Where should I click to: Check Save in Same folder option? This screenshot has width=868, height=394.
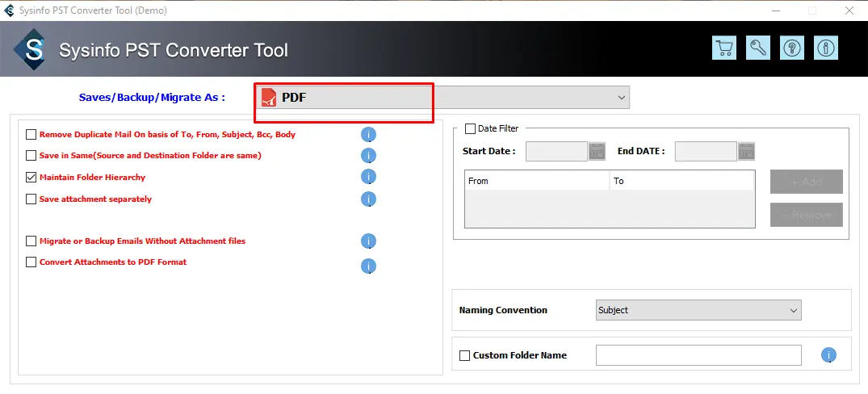tap(31, 156)
